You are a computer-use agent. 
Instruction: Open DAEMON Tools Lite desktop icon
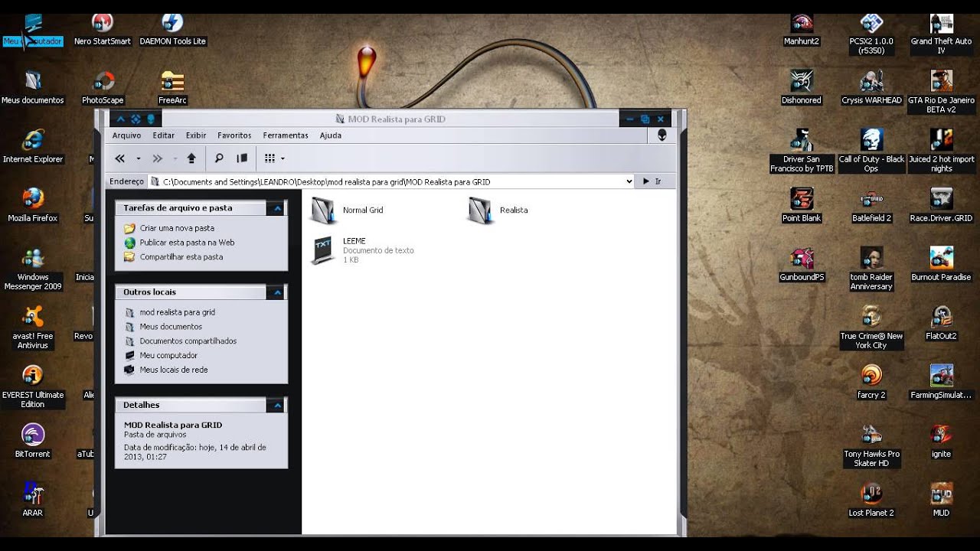click(x=172, y=31)
